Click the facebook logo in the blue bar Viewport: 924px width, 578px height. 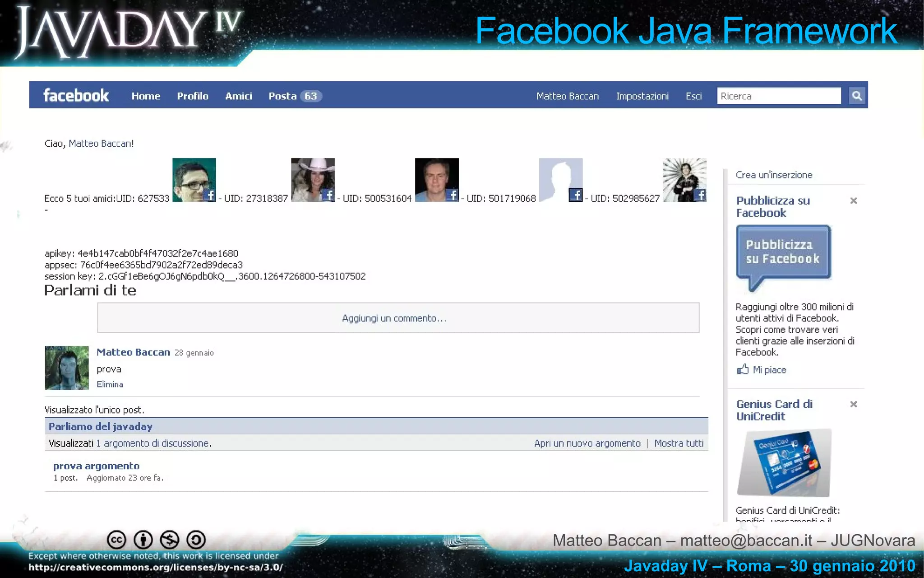click(76, 95)
